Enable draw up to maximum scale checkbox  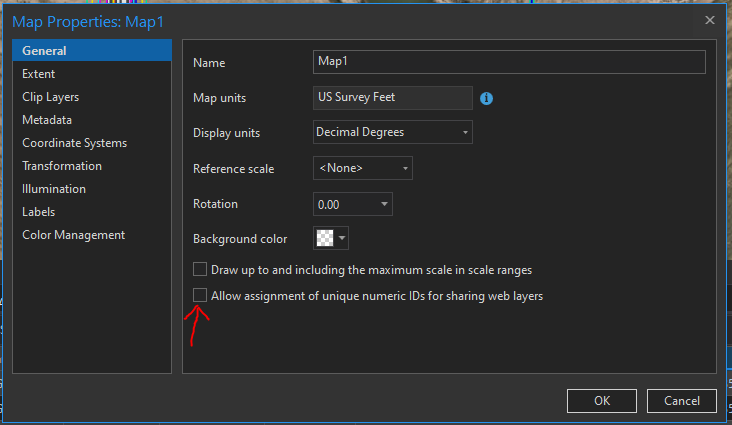(x=200, y=269)
